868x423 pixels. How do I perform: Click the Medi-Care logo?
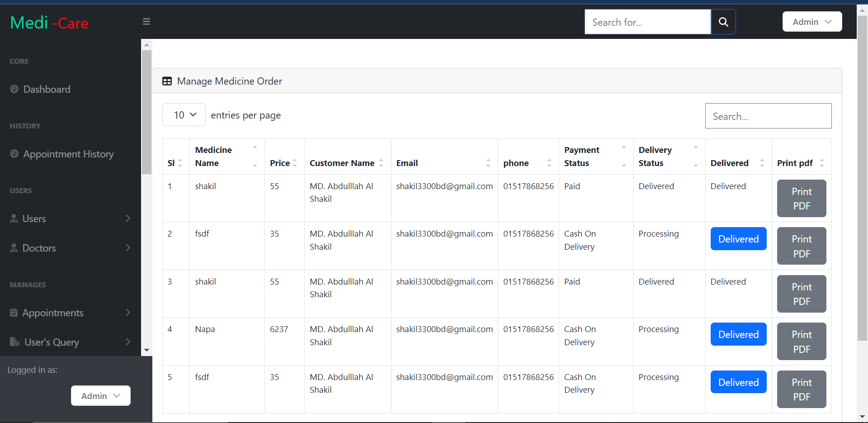(49, 23)
